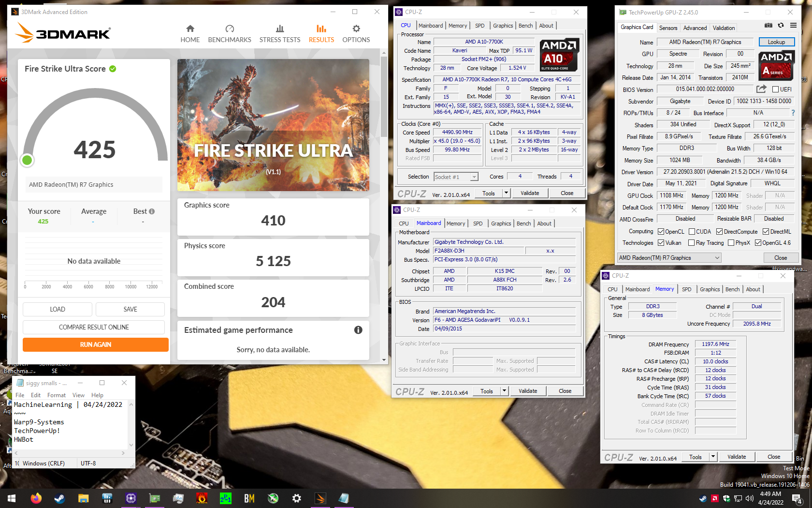Click the Fire Strike Ultra thumbnail image
The height and width of the screenshot is (508, 812).
tap(273, 125)
